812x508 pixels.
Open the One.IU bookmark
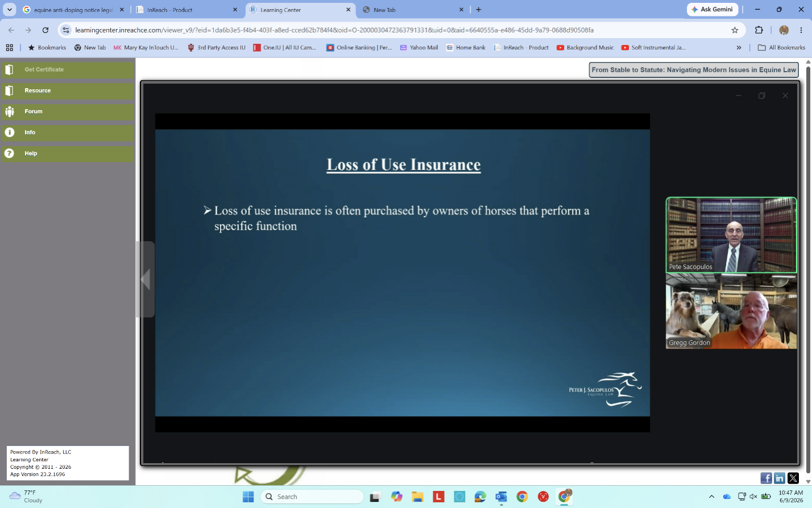coord(284,48)
